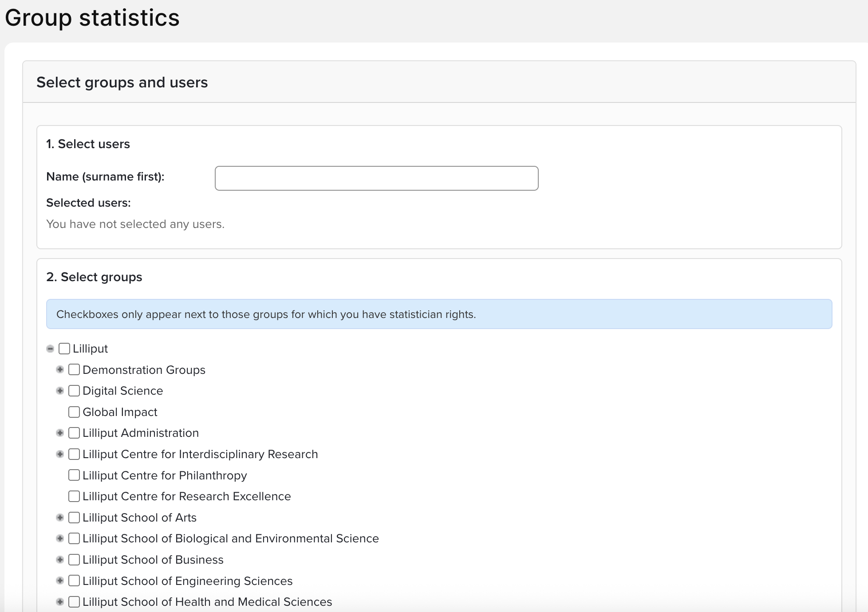Check the Demonstration Groups checkbox
Image resolution: width=868 pixels, height=612 pixels.
(74, 370)
